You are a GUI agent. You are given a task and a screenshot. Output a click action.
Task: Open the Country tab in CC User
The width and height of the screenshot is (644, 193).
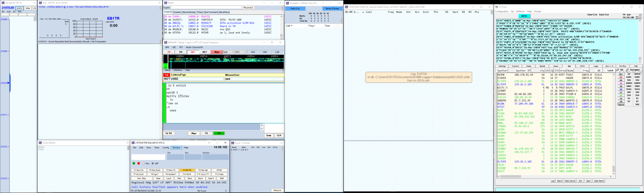(515, 66)
